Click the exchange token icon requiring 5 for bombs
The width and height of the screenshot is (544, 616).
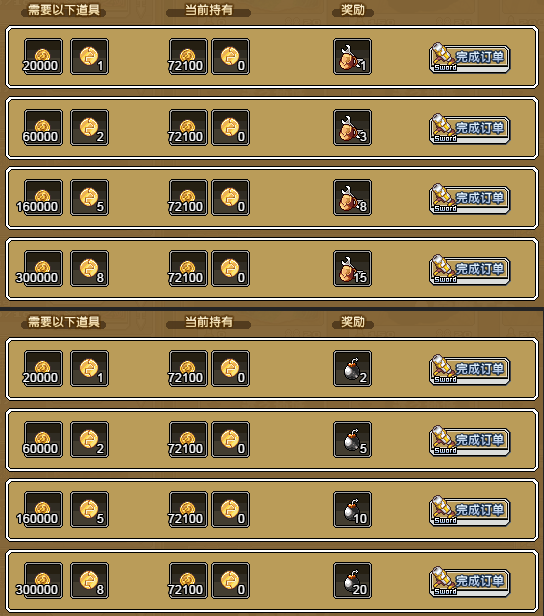click(x=90, y=510)
